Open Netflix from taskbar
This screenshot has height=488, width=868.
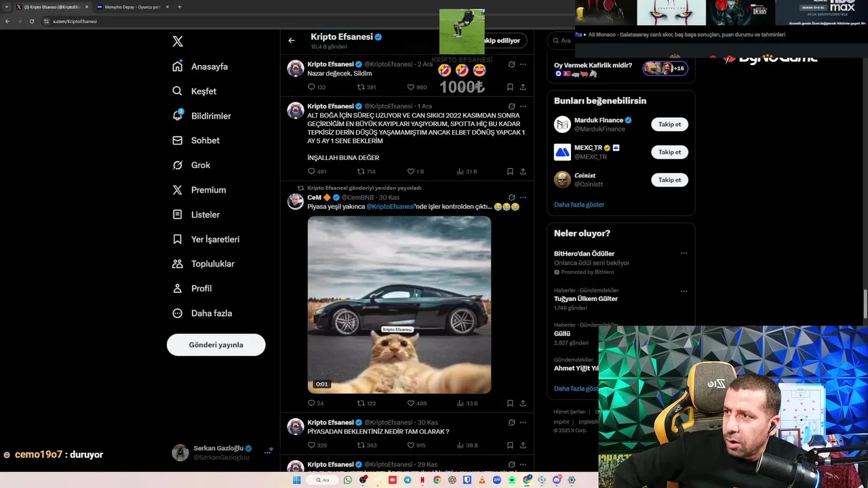(x=422, y=480)
